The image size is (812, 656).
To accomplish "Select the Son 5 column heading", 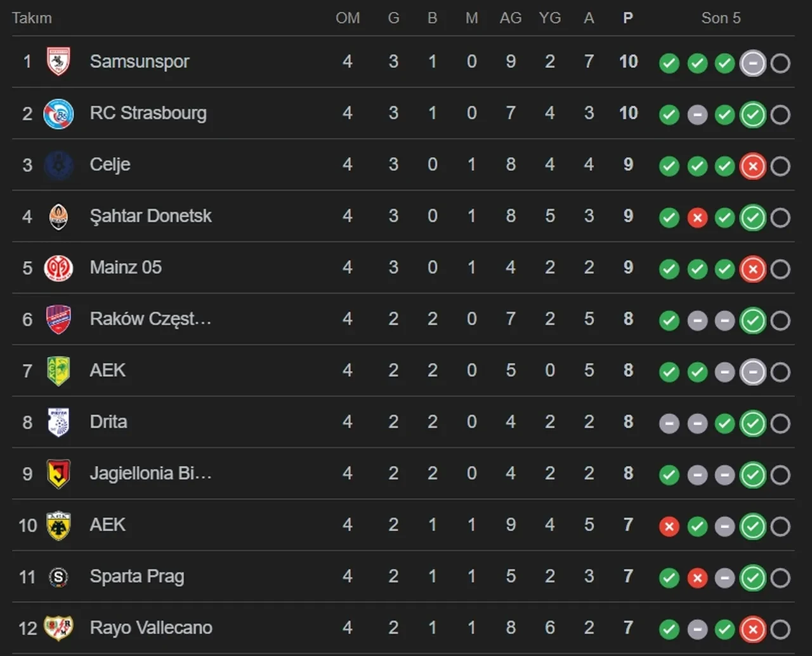I will [x=721, y=18].
